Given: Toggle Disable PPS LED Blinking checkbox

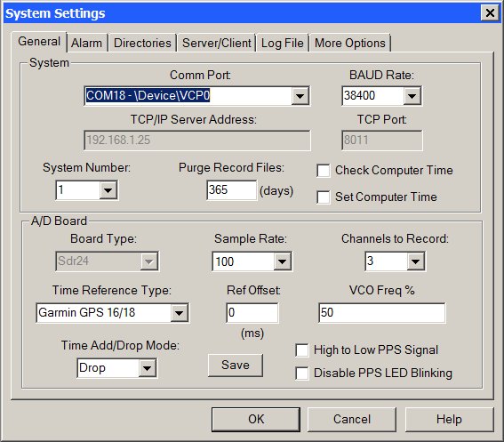Looking at the screenshot, I should tap(302, 374).
